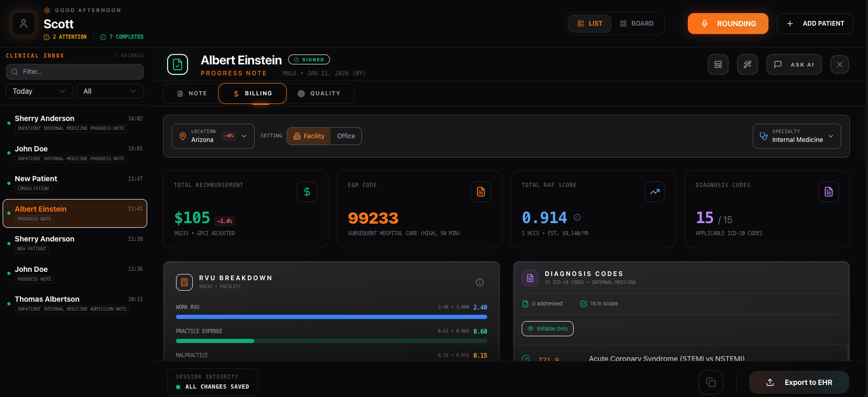Start Rounding with the orange button
Screen dimensions: 868x397
(728, 24)
